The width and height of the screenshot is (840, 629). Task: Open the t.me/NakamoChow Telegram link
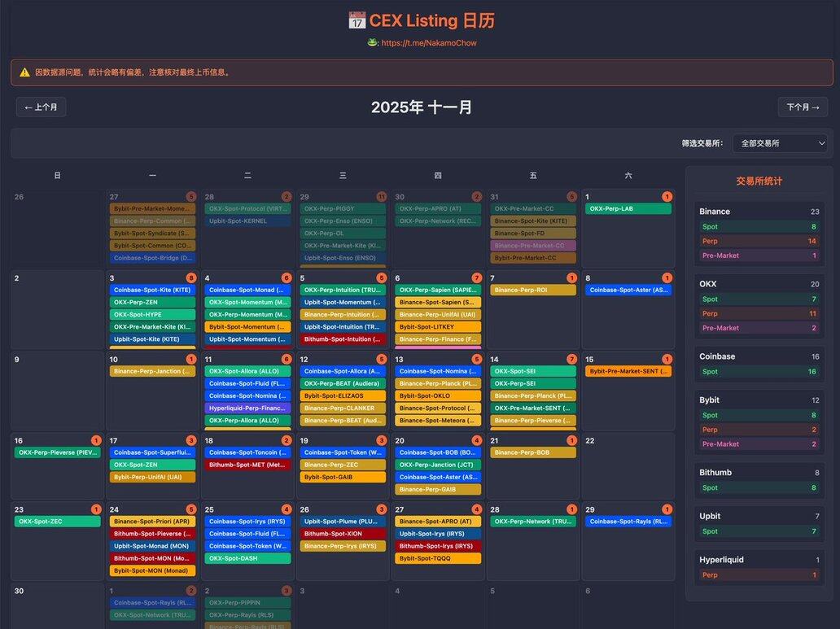pyautogui.click(x=429, y=43)
